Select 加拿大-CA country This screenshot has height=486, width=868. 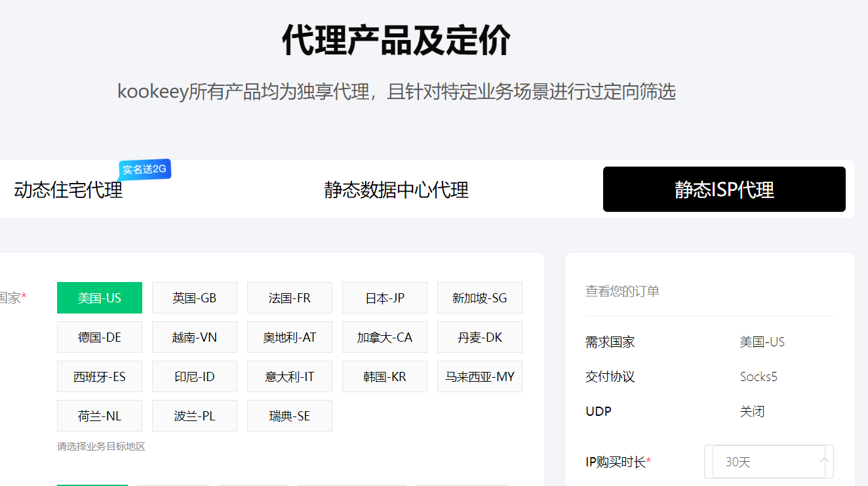click(x=384, y=337)
